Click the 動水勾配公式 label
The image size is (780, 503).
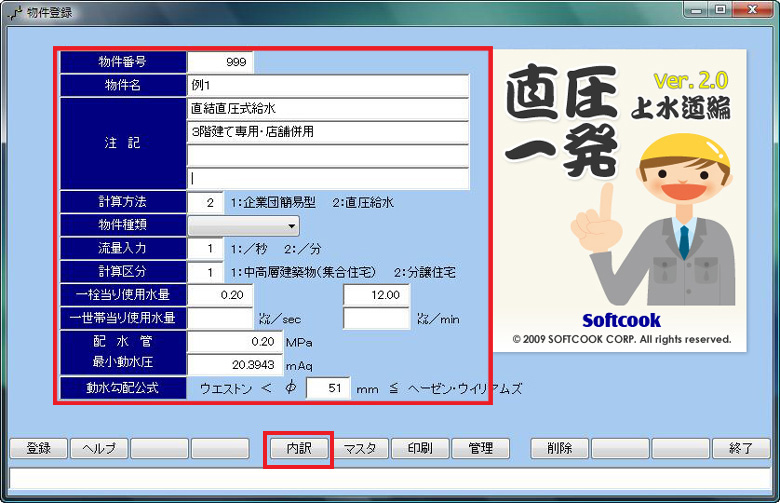[x=123, y=388]
